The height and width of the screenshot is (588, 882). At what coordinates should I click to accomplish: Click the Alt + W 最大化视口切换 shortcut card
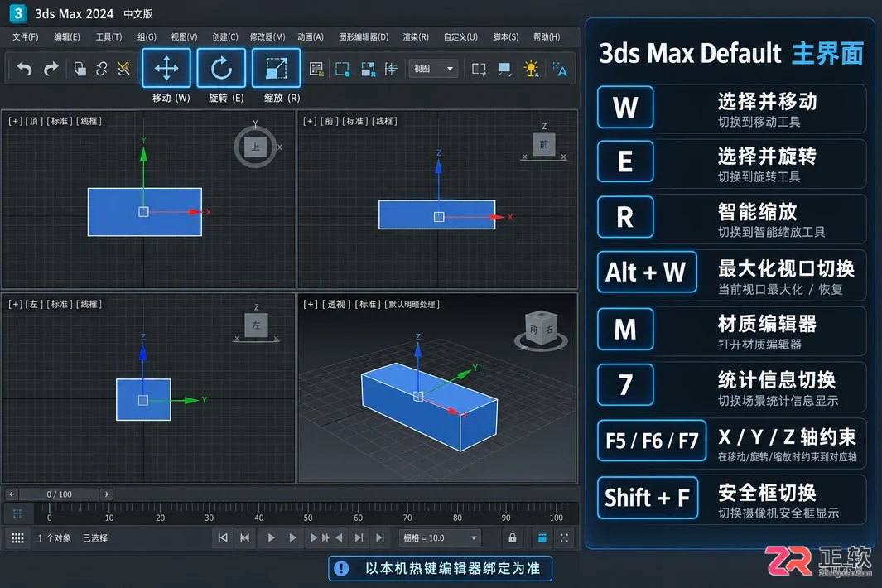731,275
